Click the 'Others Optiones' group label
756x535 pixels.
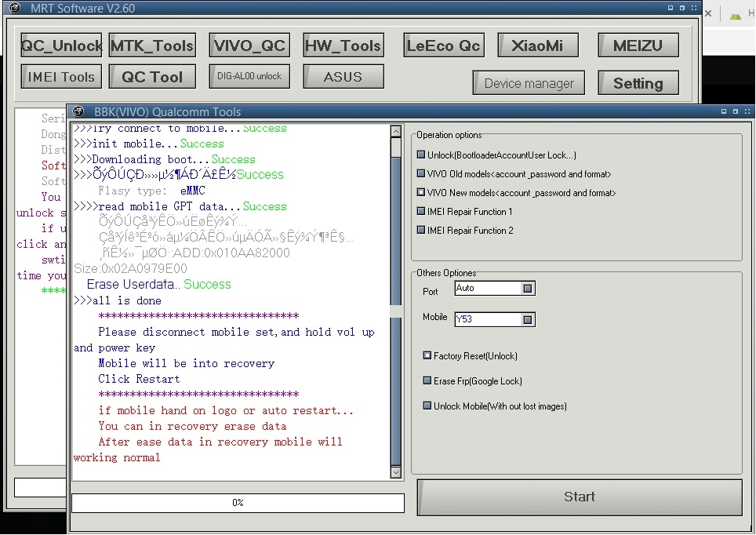[x=446, y=273]
